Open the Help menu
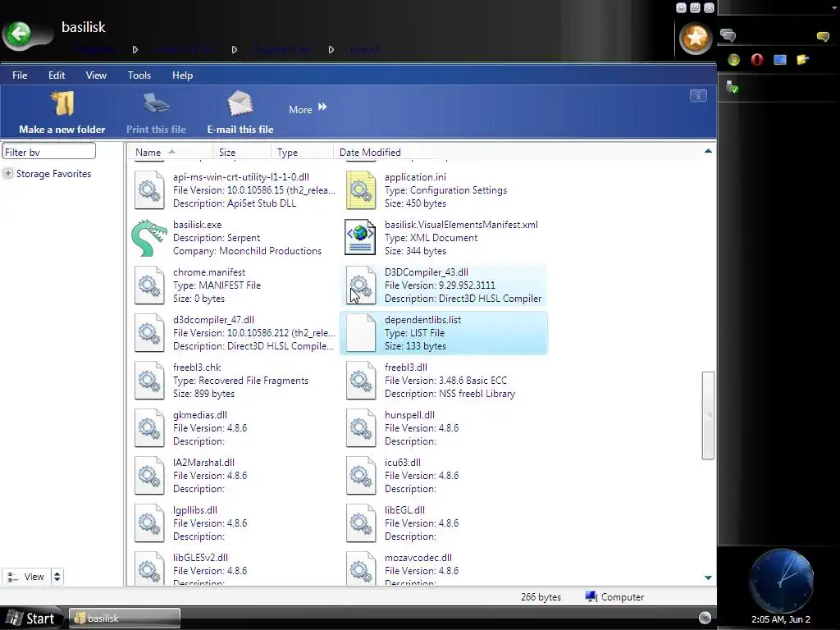 click(x=182, y=75)
